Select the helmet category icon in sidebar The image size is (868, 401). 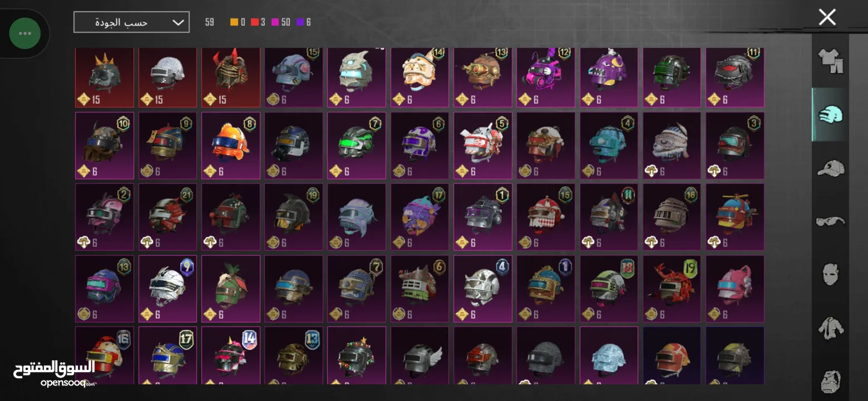(830, 115)
